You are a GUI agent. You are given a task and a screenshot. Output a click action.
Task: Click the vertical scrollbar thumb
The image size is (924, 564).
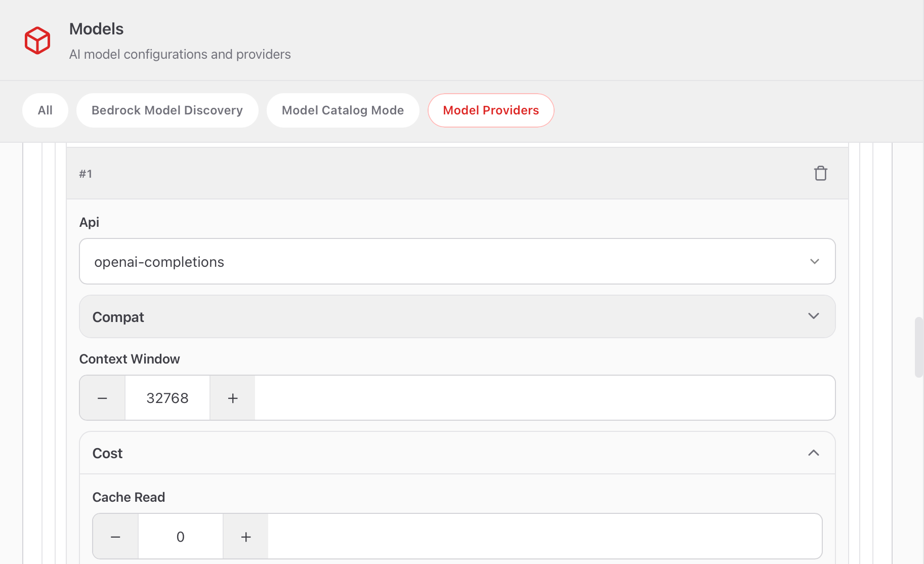pyautogui.click(x=918, y=347)
